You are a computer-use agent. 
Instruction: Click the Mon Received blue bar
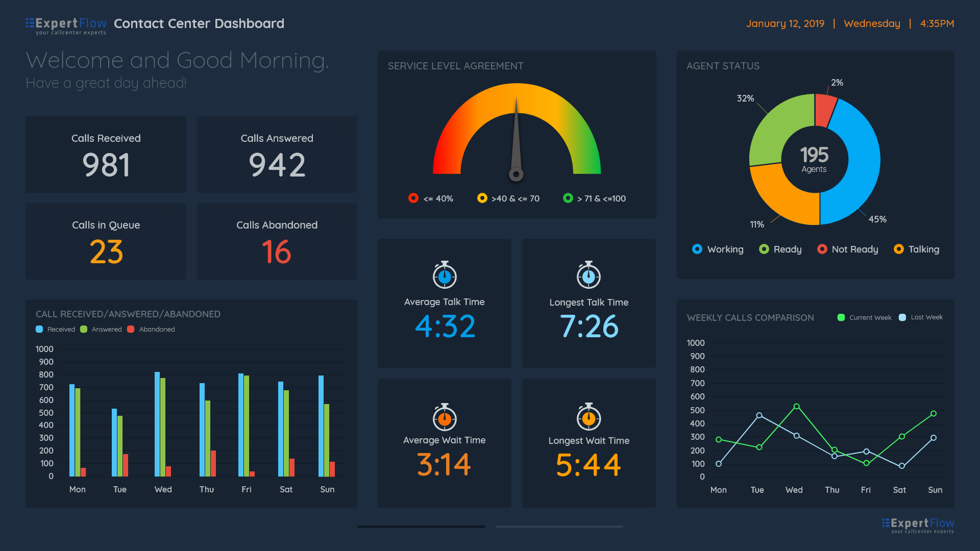72,430
